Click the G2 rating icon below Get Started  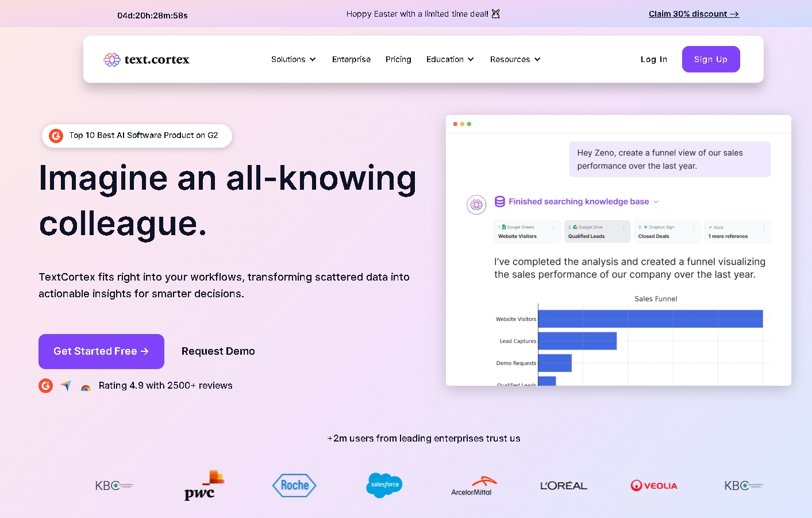46,386
